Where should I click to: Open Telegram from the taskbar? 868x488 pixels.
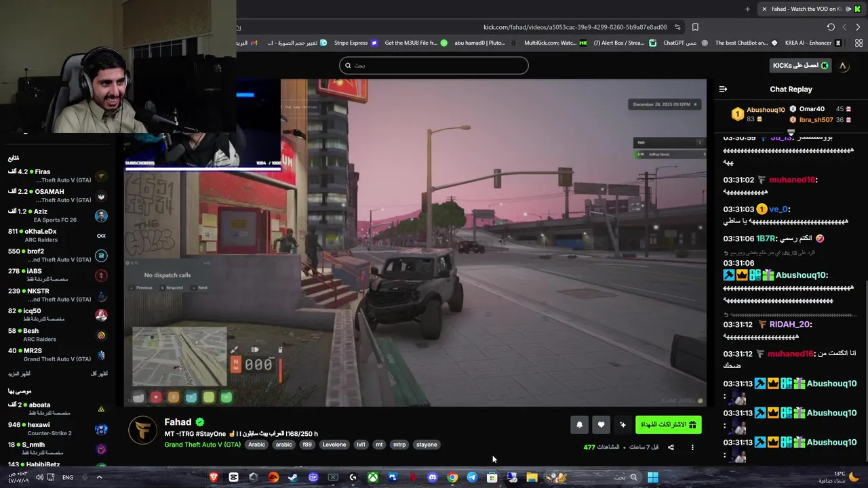[x=472, y=477]
